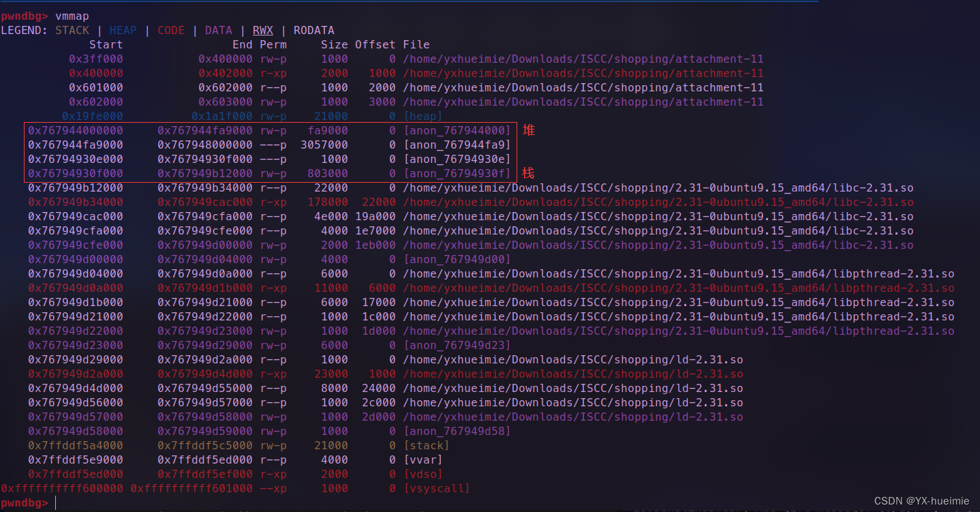Click the [anon_767949d58] mapping name
Viewport: 980px width, 512px height.
tap(457, 431)
